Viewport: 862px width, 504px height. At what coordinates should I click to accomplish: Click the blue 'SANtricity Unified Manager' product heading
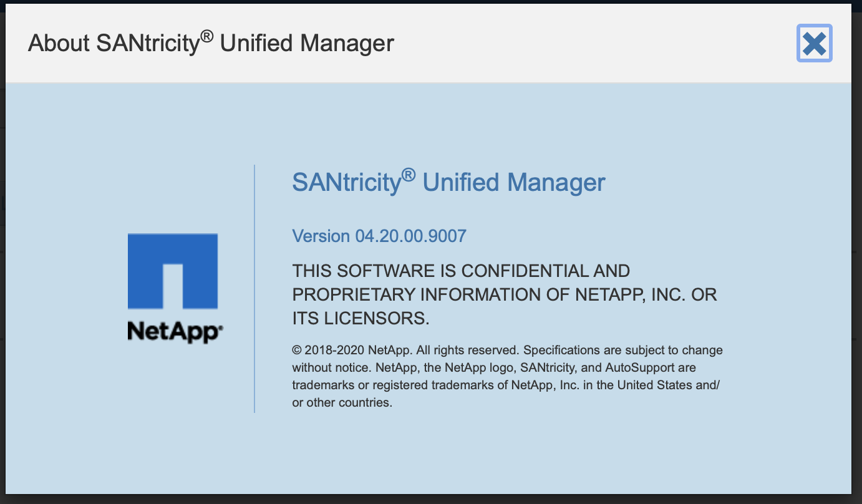click(x=448, y=182)
